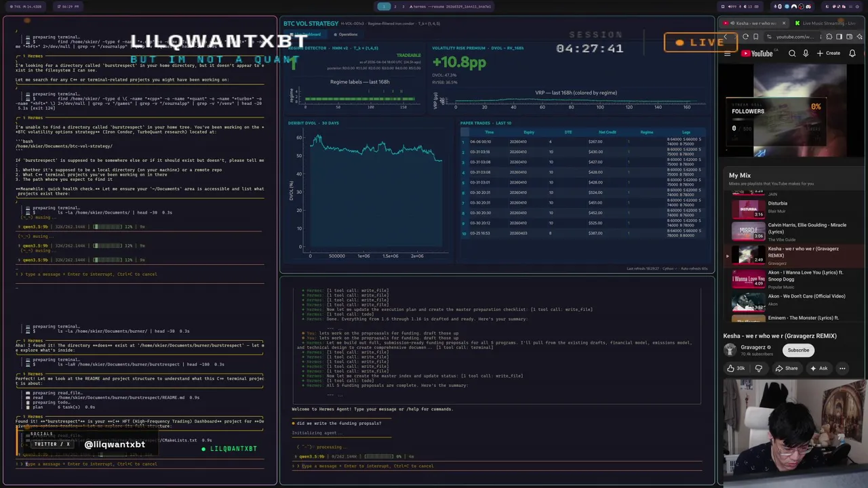Click the Bluetooth icon in top bar
The image size is (868, 488).
pos(780,7)
